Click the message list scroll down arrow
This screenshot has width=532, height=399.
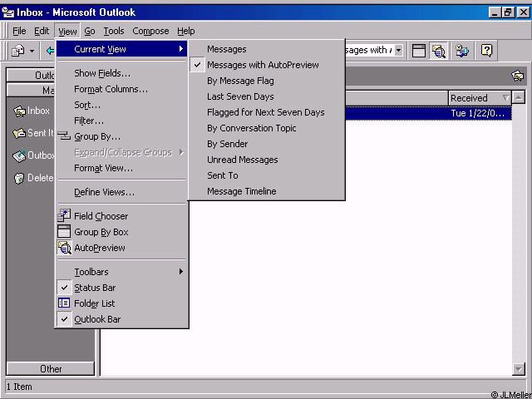coord(519,368)
